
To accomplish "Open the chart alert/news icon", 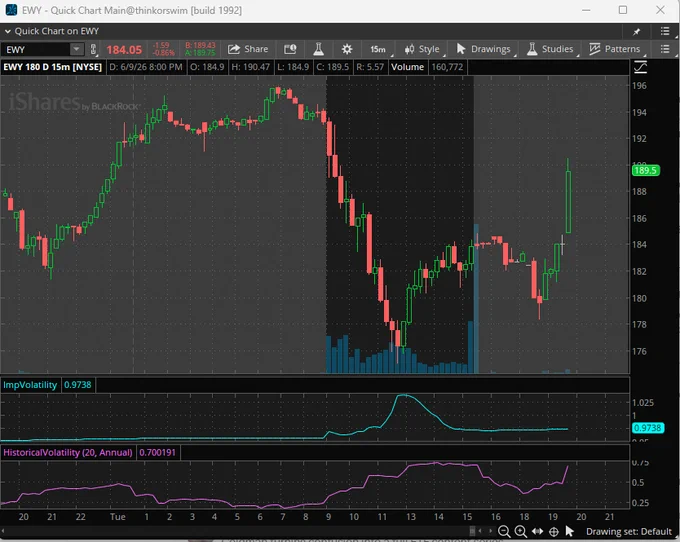I will coord(290,49).
